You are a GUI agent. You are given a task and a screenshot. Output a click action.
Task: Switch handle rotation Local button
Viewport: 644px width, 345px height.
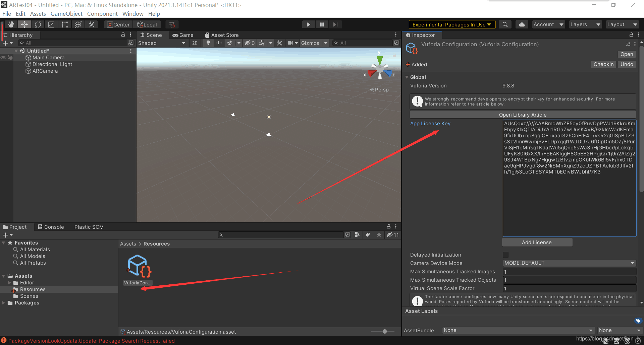point(147,24)
